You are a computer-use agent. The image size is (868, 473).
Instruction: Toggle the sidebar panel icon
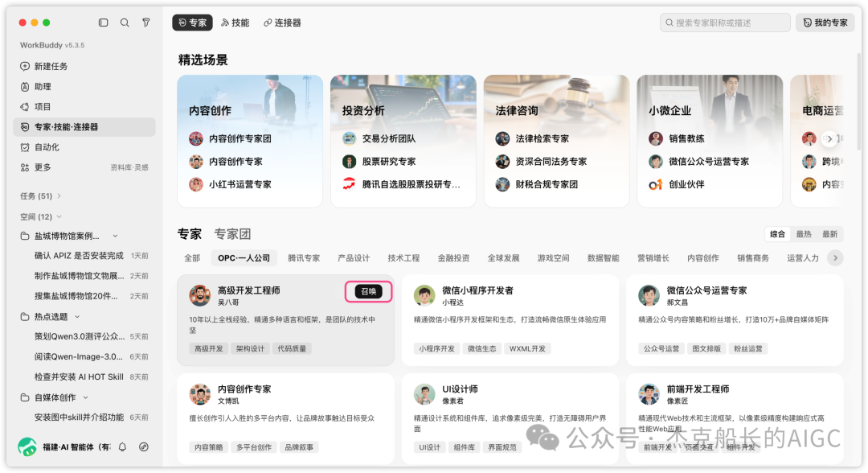[x=103, y=23]
